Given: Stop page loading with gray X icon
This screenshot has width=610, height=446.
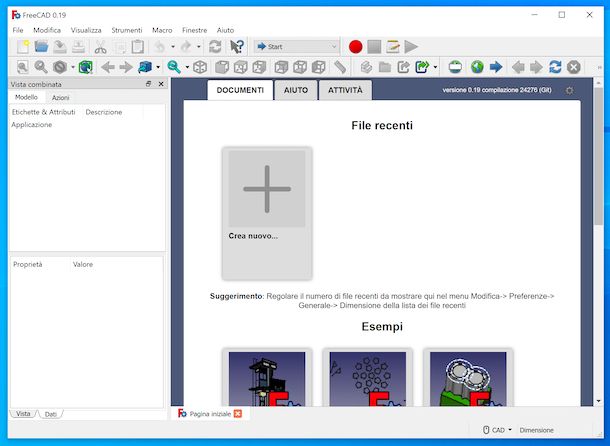Looking at the screenshot, I should click(573, 67).
